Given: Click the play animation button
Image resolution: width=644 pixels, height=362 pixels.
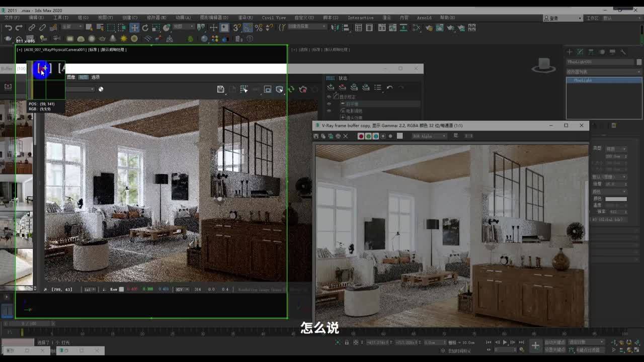Looking at the screenshot, I should [x=505, y=342].
